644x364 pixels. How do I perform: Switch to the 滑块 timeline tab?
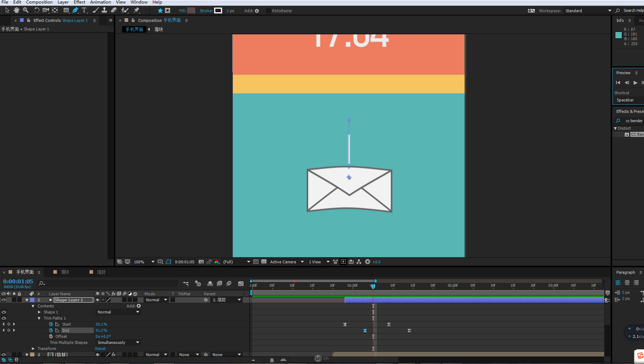point(65,272)
